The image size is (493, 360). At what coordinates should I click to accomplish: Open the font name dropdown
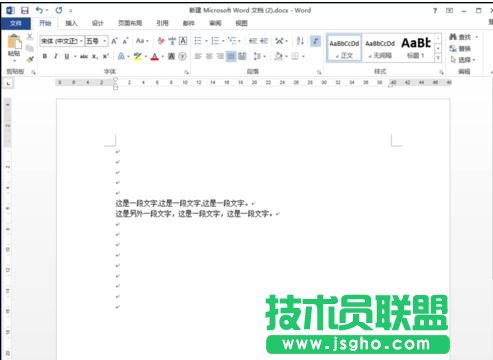[x=81, y=41]
